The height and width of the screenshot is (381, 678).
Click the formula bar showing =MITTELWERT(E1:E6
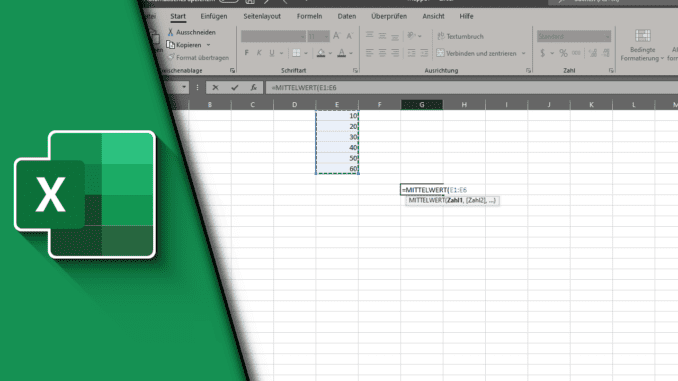tap(471, 88)
